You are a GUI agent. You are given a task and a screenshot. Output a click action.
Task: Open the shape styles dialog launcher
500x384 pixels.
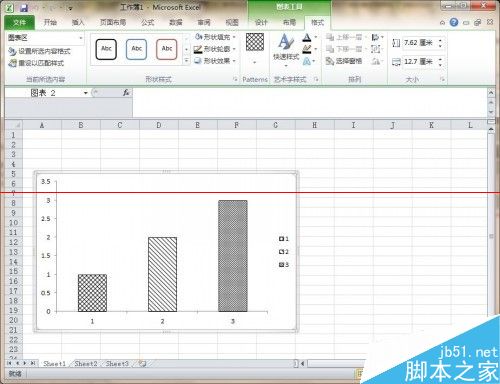[236, 79]
